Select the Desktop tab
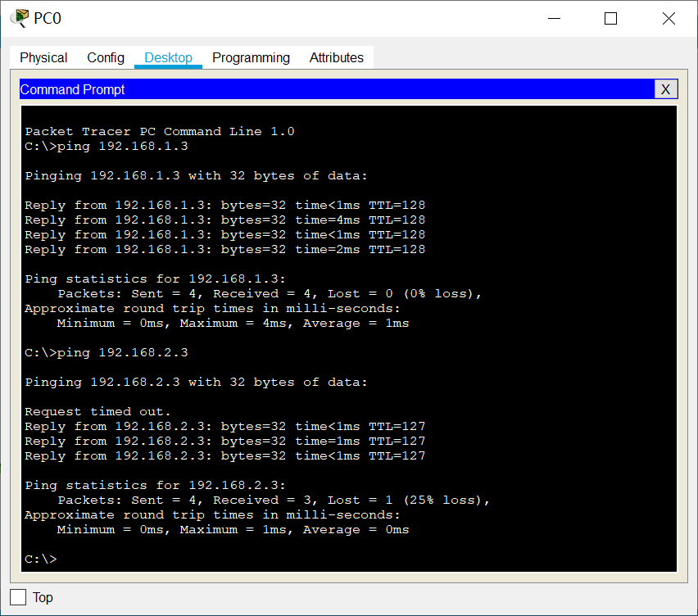This screenshot has height=616, width=698. 168,58
